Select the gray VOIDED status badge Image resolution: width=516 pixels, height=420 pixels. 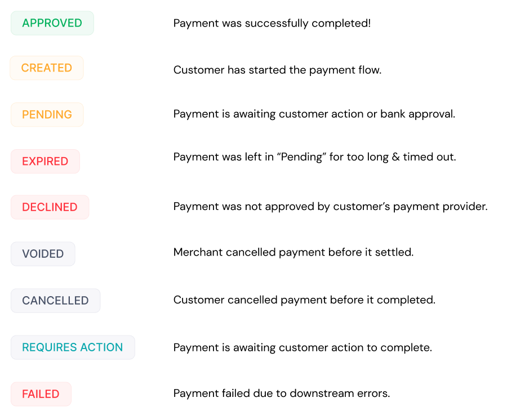point(43,254)
